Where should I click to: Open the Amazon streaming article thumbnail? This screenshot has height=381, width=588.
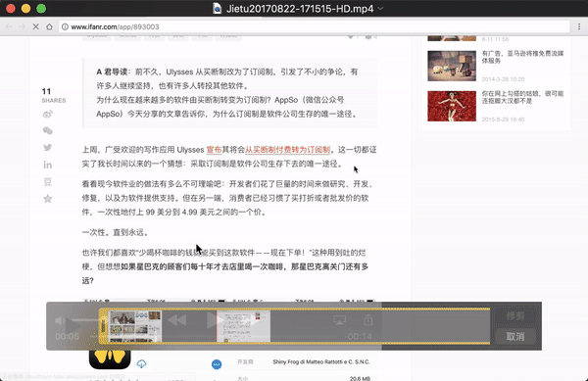[452, 66]
